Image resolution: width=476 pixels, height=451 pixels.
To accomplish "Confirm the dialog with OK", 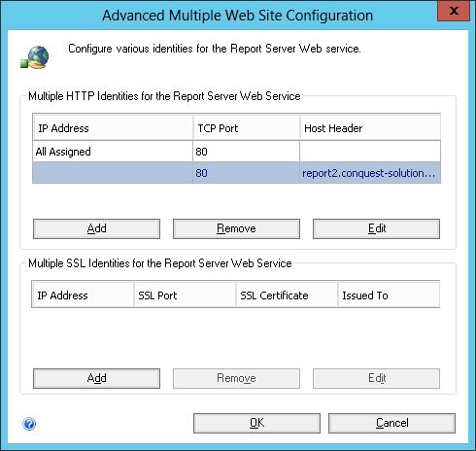I will (x=256, y=423).
